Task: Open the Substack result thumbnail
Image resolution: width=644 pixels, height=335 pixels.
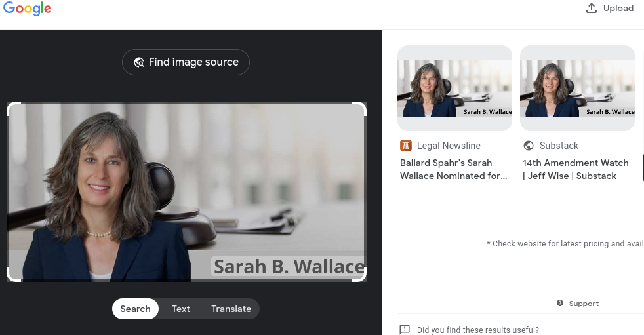Action: pyautogui.click(x=577, y=88)
